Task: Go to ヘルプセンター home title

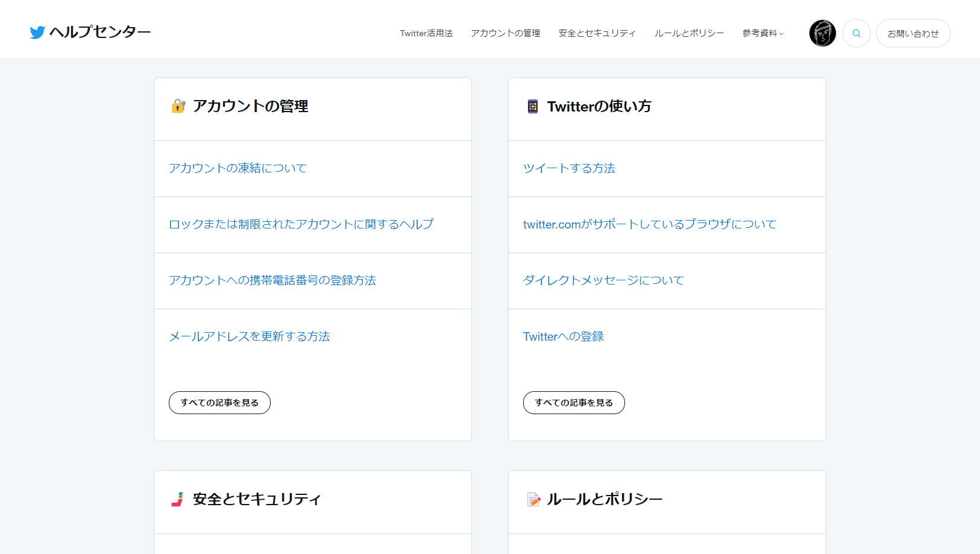Action: tap(100, 32)
